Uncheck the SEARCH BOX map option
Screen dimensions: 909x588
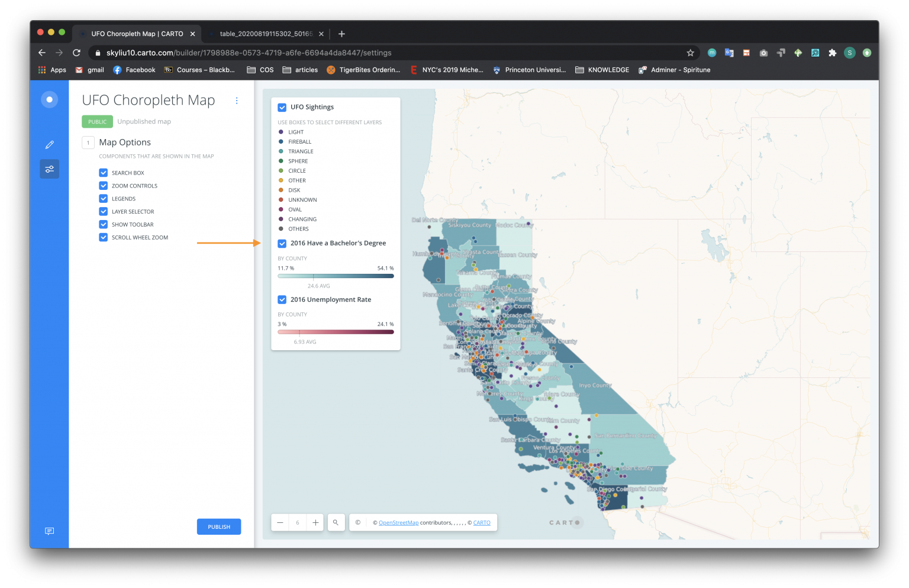[104, 172]
